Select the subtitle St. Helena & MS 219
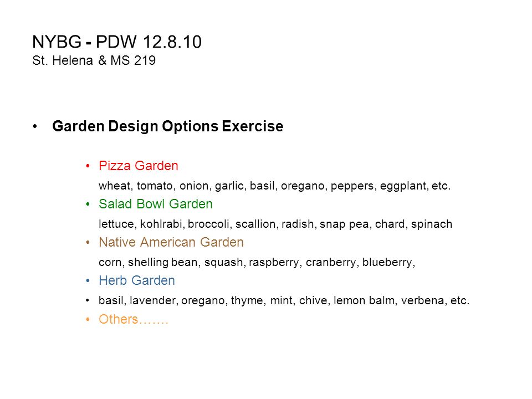This screenshot has width=532, height=399. tap(94, 61)
